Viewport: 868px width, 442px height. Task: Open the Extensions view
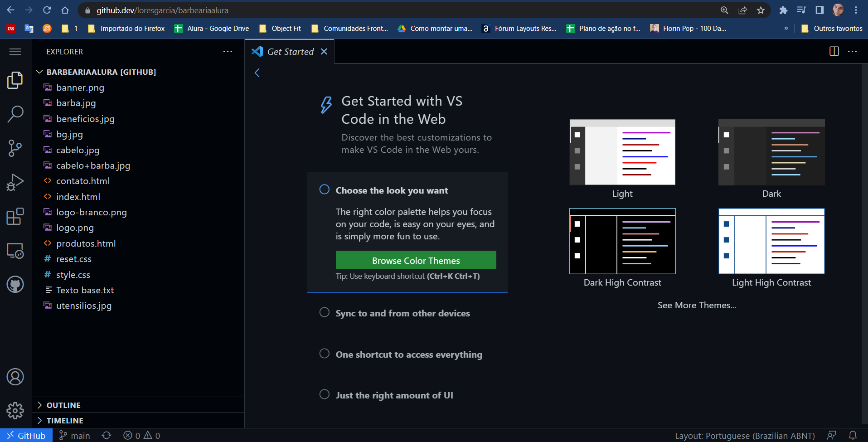(15, 216)
